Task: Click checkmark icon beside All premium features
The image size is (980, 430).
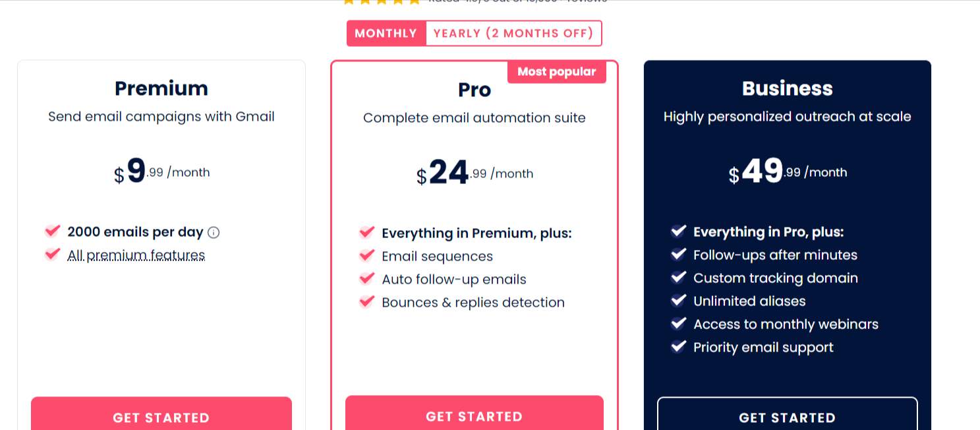Action: click(x=52, y=254)
